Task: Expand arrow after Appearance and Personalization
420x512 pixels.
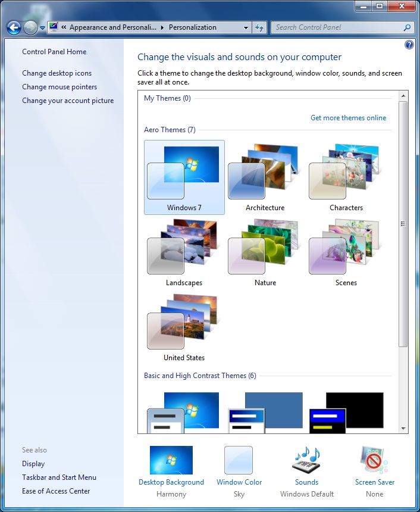Action: [162, 27]
